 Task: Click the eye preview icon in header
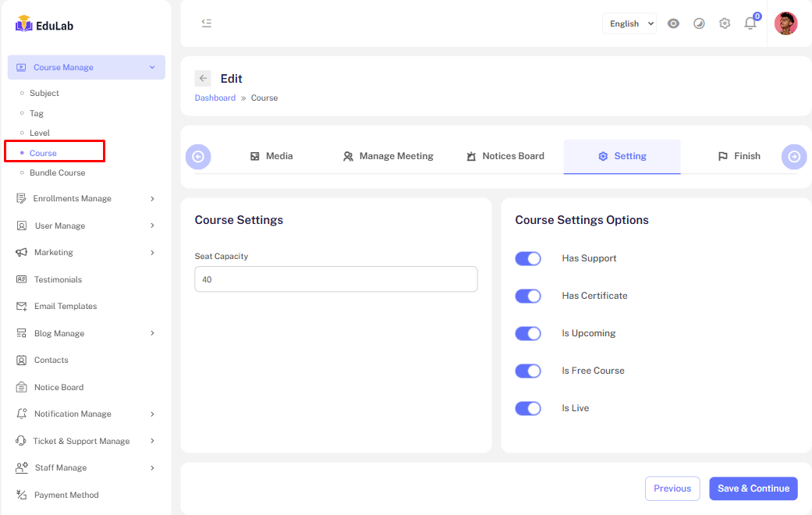(x=673, y=23)
